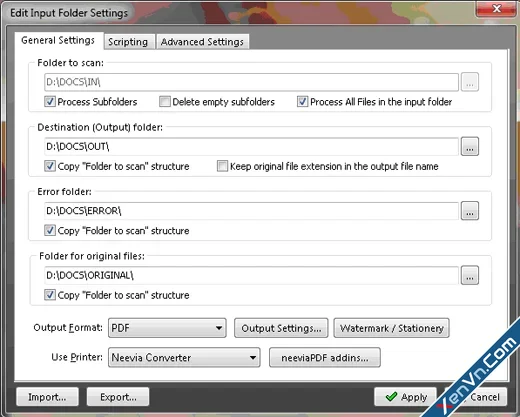Browse for the Error folder

pyautogui.click(x=470, y=211)
